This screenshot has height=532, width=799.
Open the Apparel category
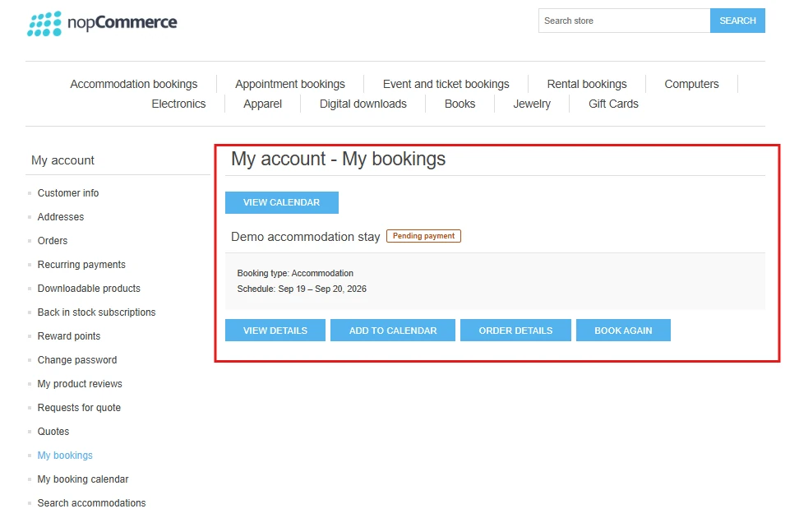(x=262, y=104)
